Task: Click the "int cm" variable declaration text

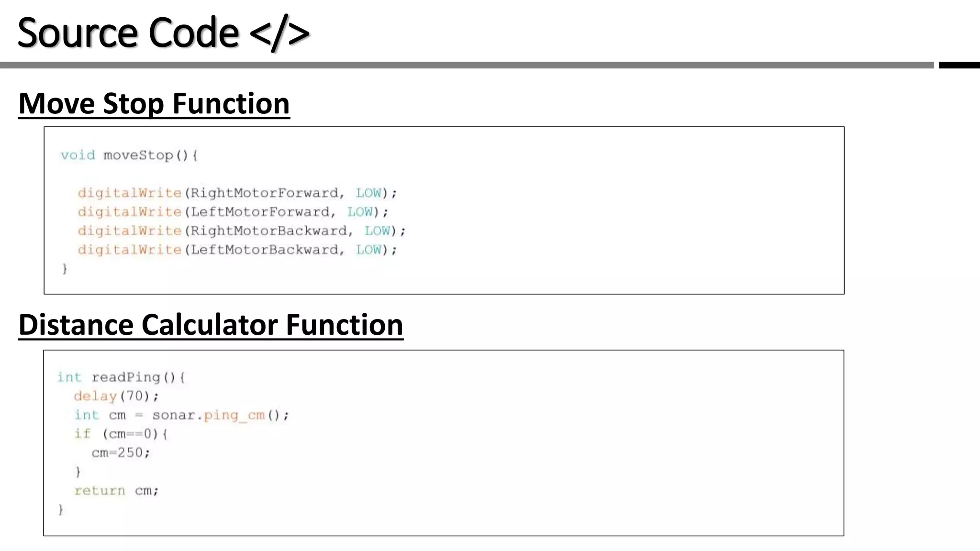Action: pos(100,415)
